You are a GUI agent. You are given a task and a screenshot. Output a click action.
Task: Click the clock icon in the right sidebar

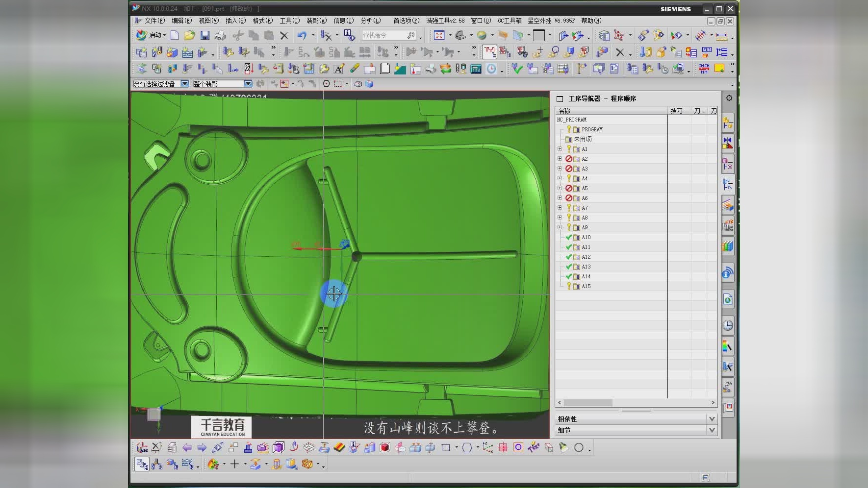pyautogui.click(x=728, y=325)
